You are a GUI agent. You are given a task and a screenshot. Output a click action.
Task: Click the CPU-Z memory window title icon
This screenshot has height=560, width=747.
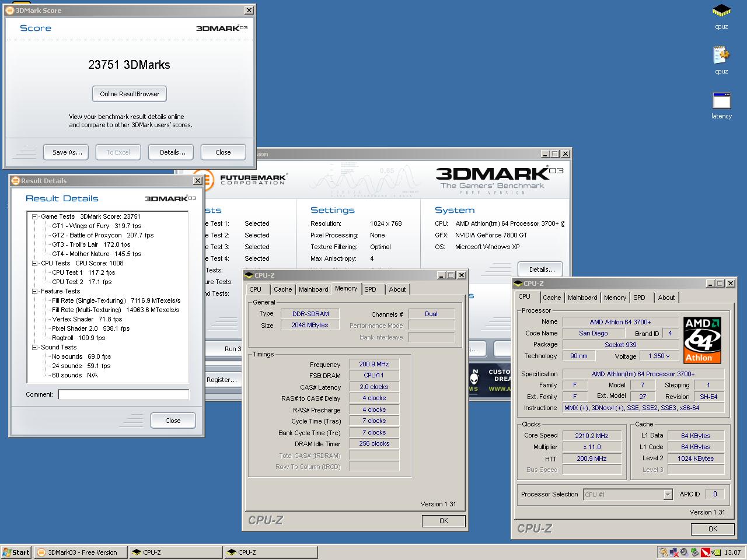(x=250, y=275)
